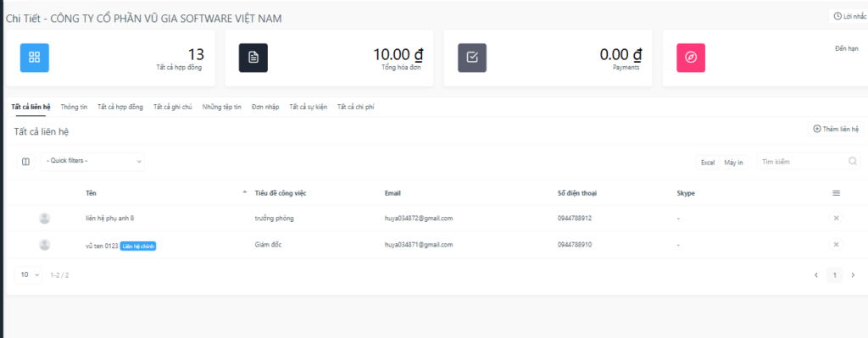The height and width of the screenshot is (338, 868).
Task: Open the Tất cả hợp đồng tab
Action: [x=120, y=108]
